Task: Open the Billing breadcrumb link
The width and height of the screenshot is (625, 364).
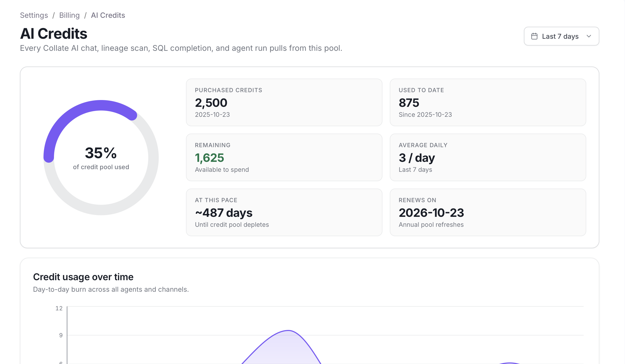Action: point(69,15)
